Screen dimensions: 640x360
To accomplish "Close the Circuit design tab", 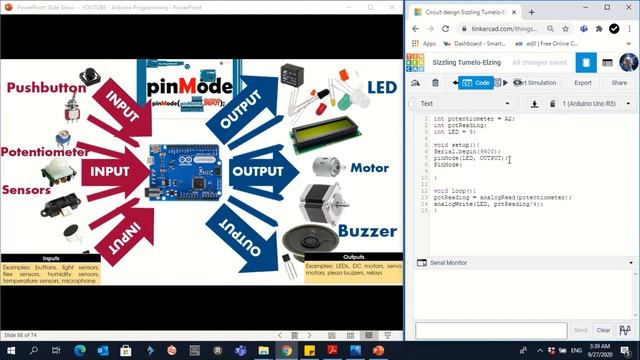I will [x=514, y=12].
